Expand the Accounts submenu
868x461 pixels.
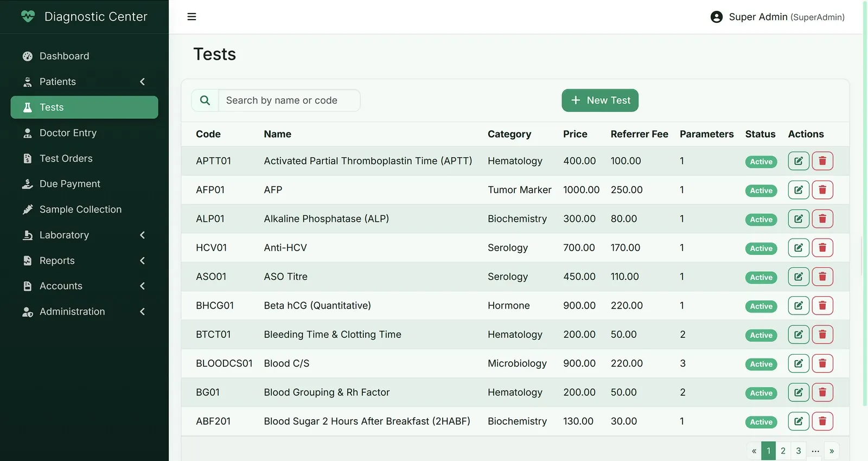coord(143,286)
